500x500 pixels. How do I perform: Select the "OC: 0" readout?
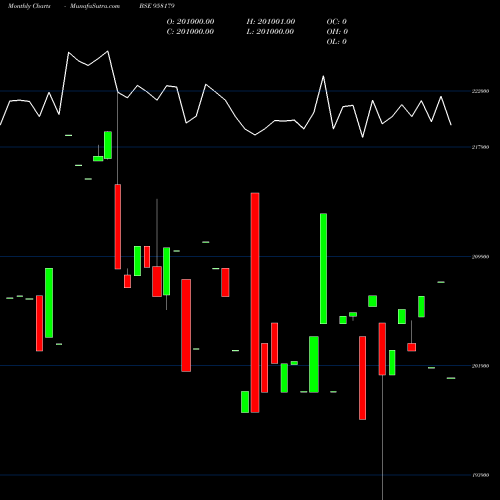(x=337, y=22)
